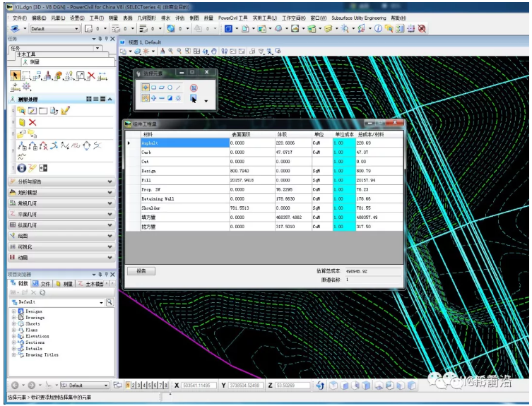
Task: Choose Line selection method in Element Selection
Action: 178,88
